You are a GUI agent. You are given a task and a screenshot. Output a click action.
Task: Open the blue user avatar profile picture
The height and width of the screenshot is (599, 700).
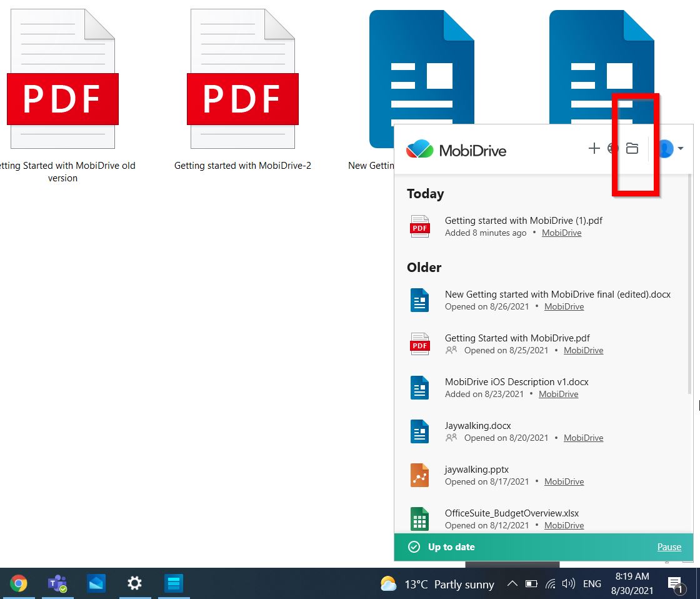pyautogui.click(x=664, y=148)
